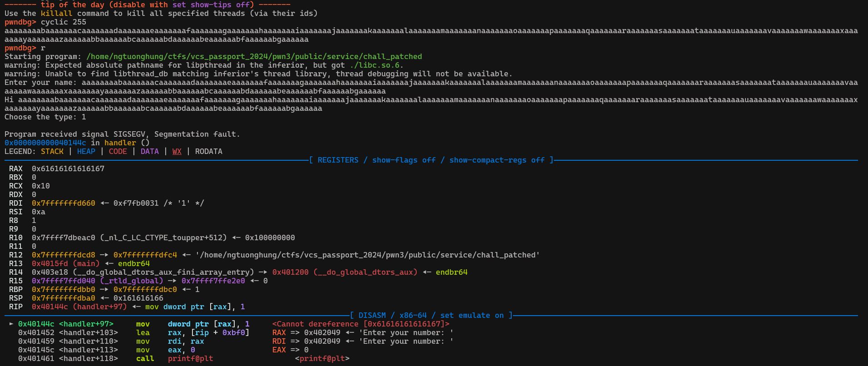The image size is (868, 366).
Task: Click the STACK label in the legend
Action: coord(52,151)
